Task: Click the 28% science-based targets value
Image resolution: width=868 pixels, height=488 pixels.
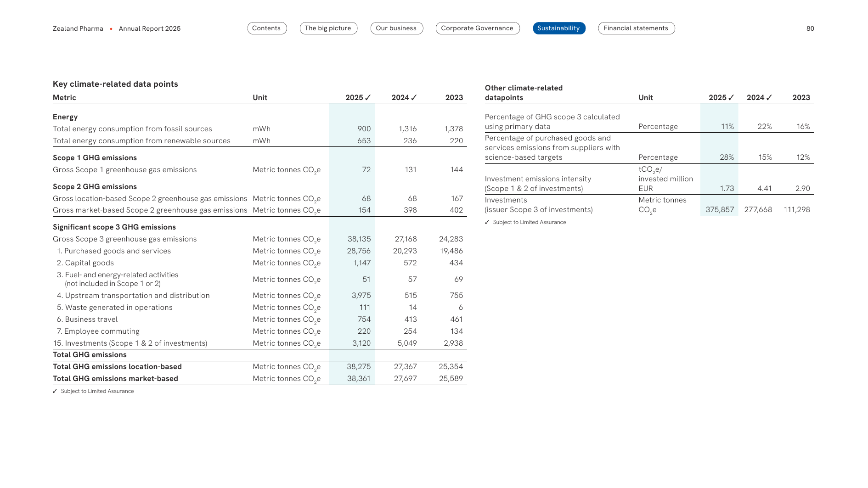Action: (x=727, y=157)
